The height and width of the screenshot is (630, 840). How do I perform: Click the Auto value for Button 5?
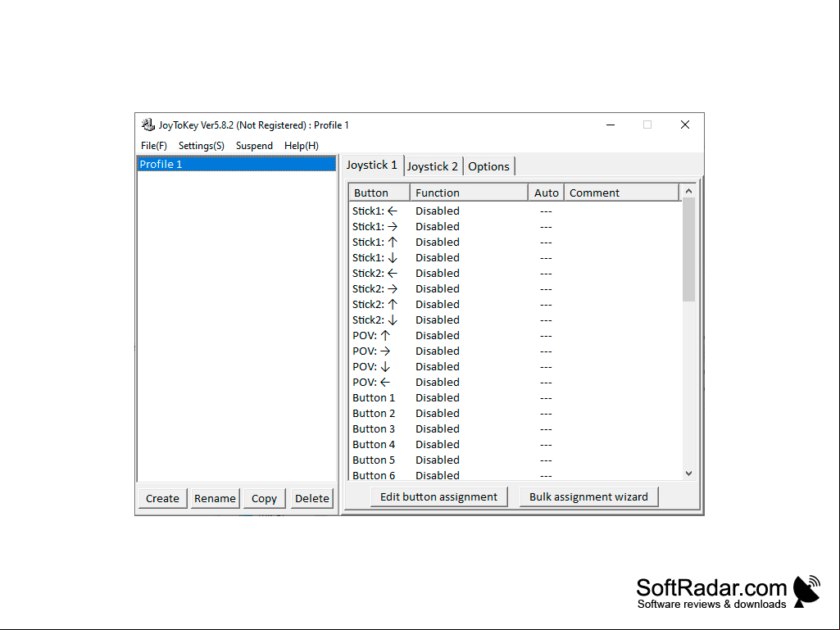click(x=546, y=460)
